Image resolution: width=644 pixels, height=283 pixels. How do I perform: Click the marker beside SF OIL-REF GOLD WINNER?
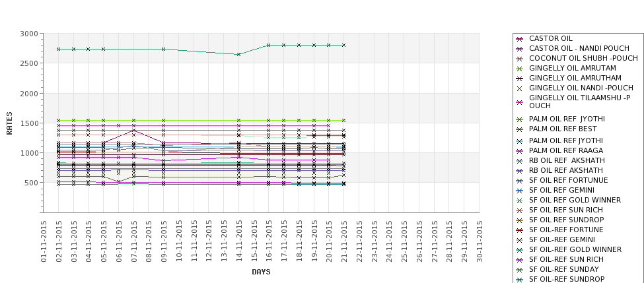coord(520,250)
